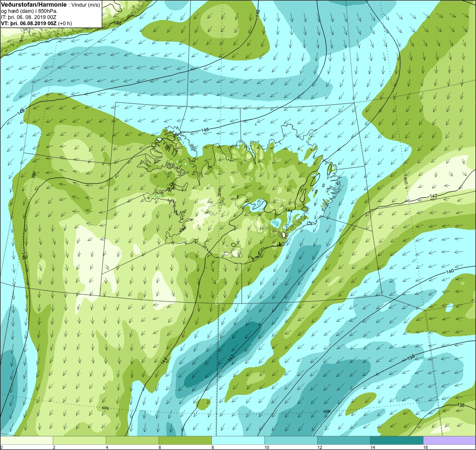Click the "Veðurstofan/Harmonie" title text
Image resolution: width=476 pixels, height=450 pixels.
(x=34, y=5)
